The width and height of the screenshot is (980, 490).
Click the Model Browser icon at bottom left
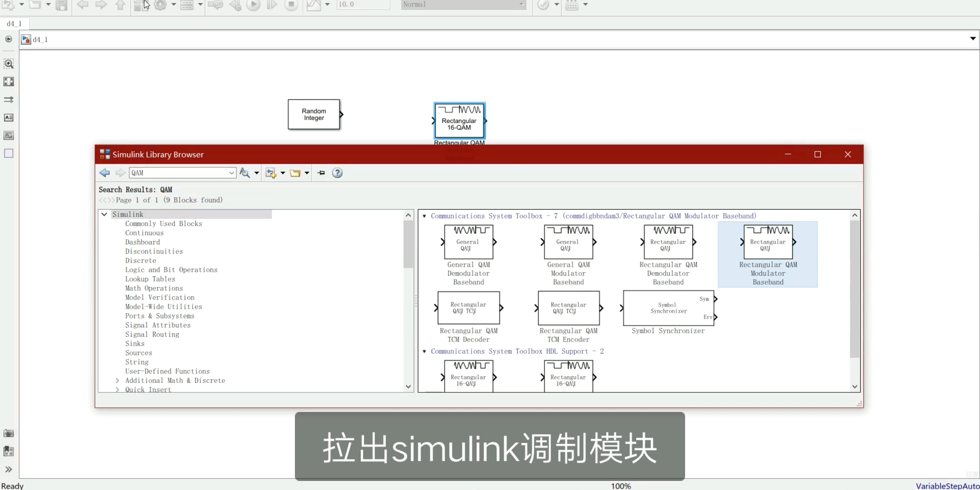coord(9,451)
